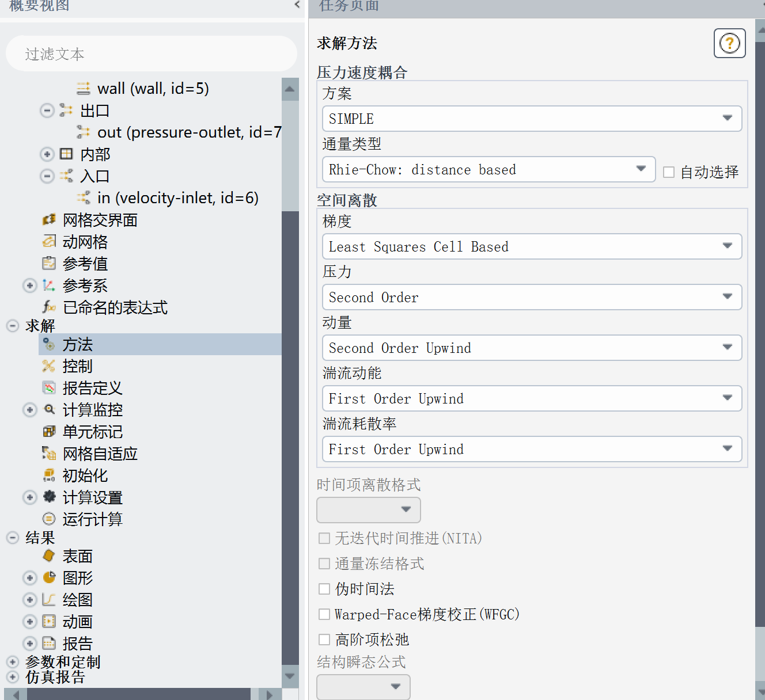The image size is (765, 700).
Task: Click the 网格自适应 icon
Action: tap(50, 454)
